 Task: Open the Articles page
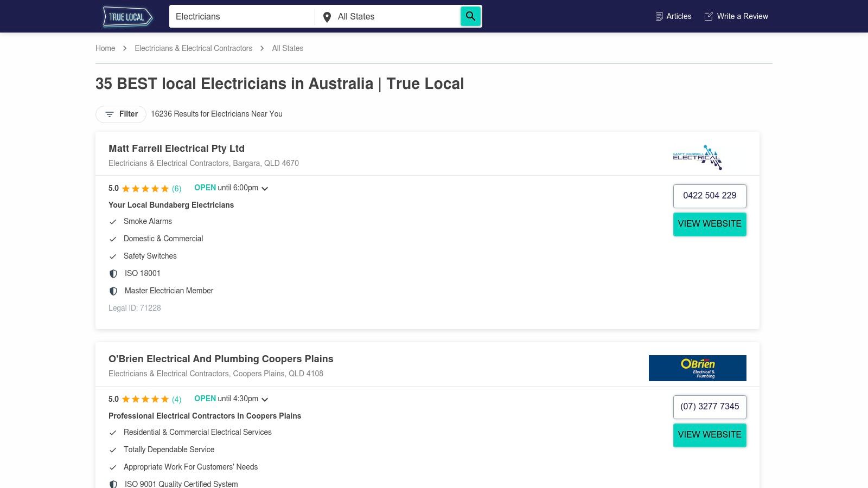673,17
